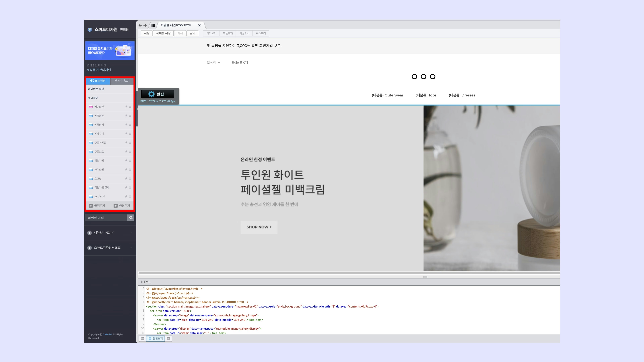Open the 한국어 language dropdown
This screenshot has width=644, height=362.
213,62
